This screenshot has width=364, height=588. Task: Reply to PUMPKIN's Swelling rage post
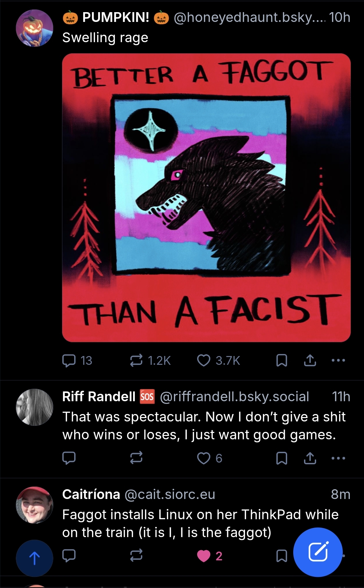tap(69, 360)
